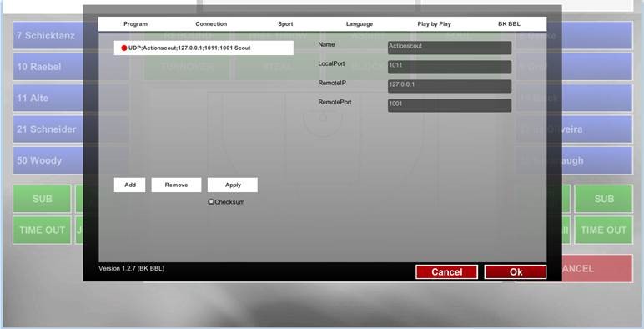Viewport: 644px width, 329px height.
Task: Switch to the Connection tab
Action: (x=211, y=24)
